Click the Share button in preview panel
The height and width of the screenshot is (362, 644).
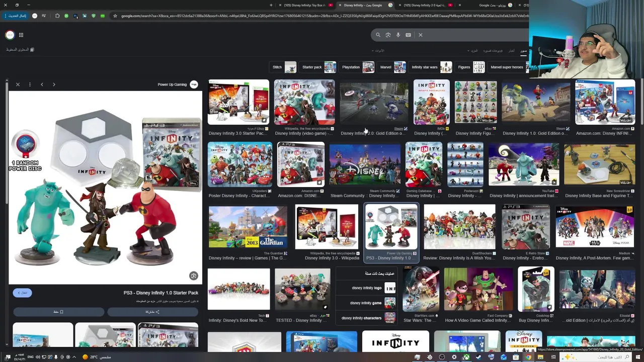coord(152,312)
